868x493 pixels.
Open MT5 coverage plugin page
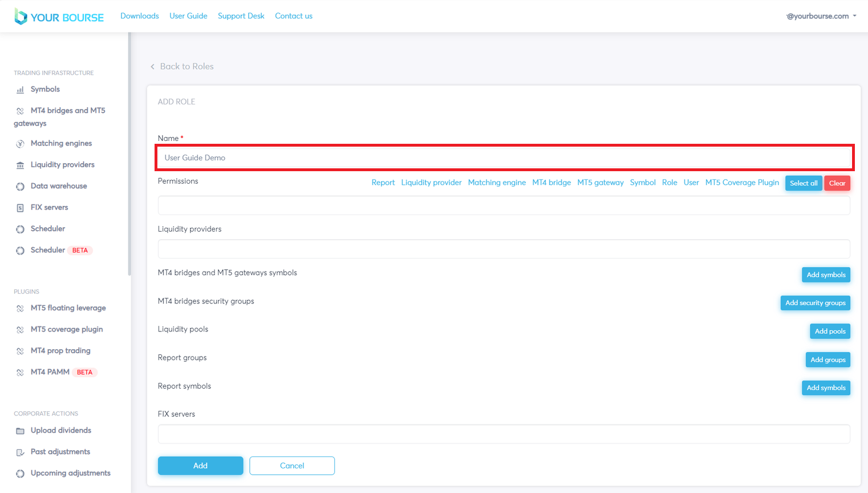pos(67,329)
